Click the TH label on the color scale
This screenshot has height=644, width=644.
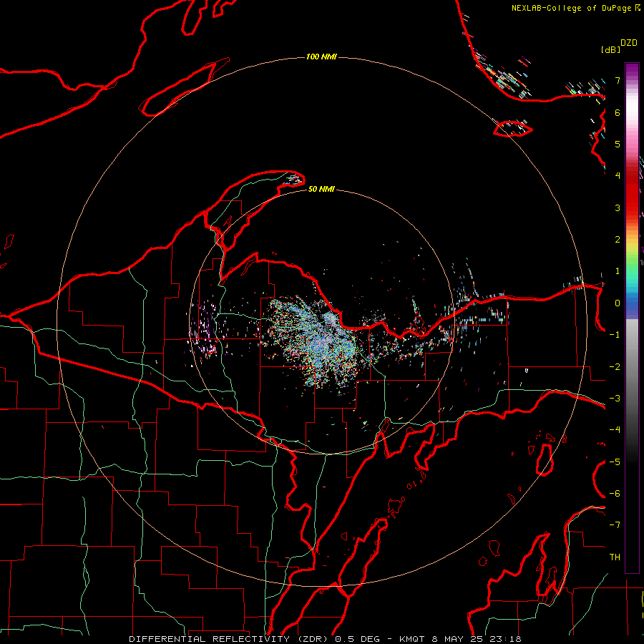point(615,557)
